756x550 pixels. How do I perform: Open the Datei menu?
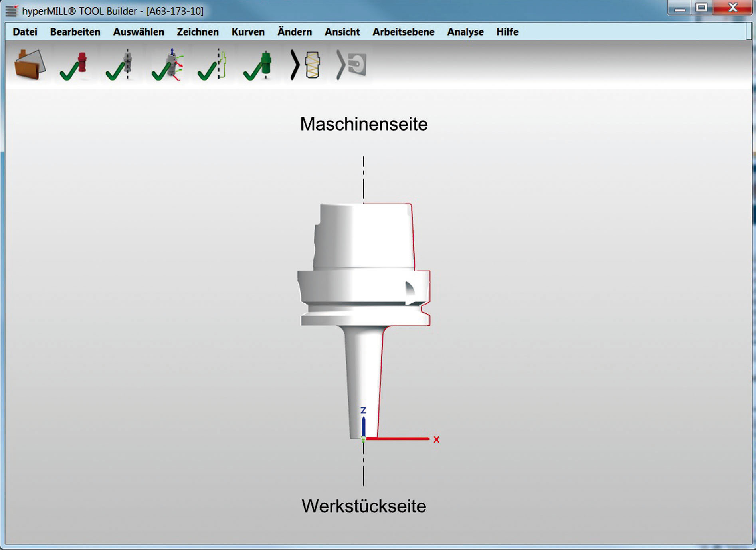click(25, 32)
